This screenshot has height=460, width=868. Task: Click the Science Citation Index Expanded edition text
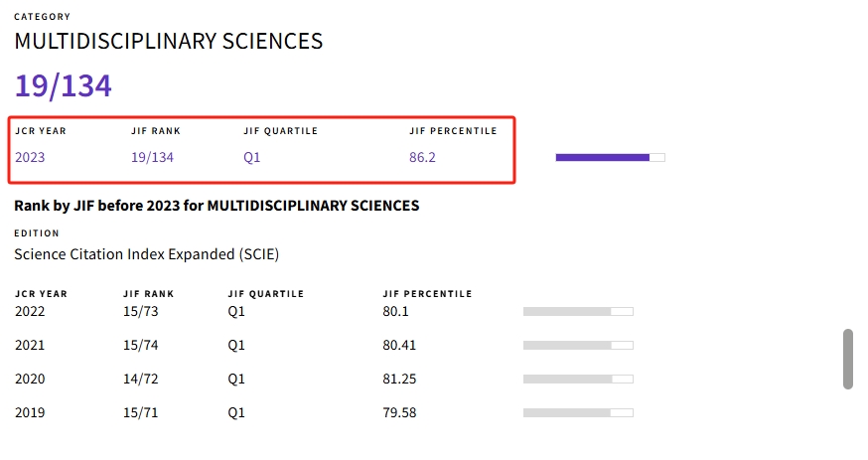click(x=147, y=254)
